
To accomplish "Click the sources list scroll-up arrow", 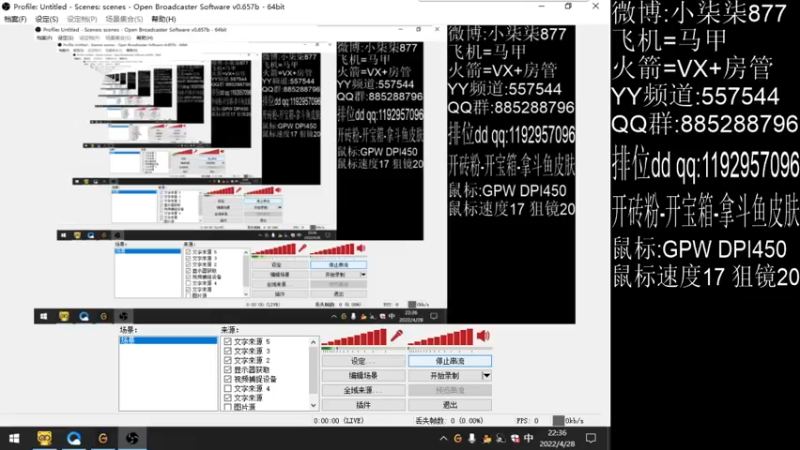I will click(x=313, y=342).
